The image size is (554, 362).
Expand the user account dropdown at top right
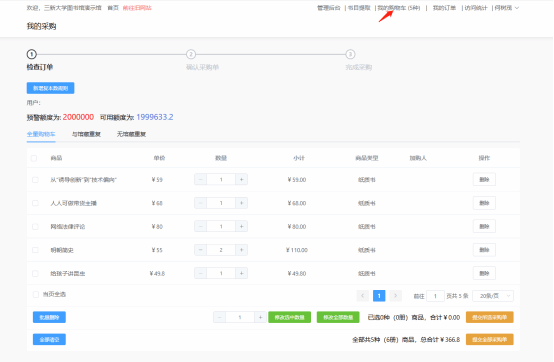click(x=507, y=8)
